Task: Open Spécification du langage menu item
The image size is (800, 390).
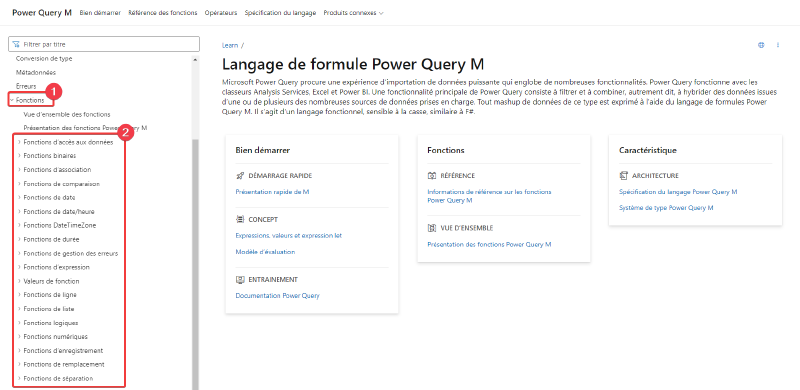Action: click(280, 13)
